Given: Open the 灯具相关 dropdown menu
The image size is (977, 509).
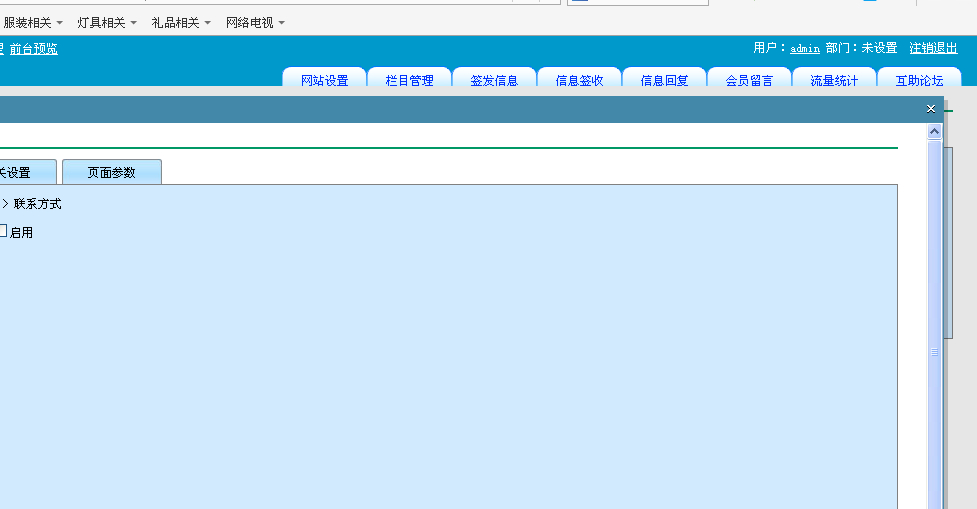Looking at the screenshot, I should pyautogui.click(x=107, y=22).
